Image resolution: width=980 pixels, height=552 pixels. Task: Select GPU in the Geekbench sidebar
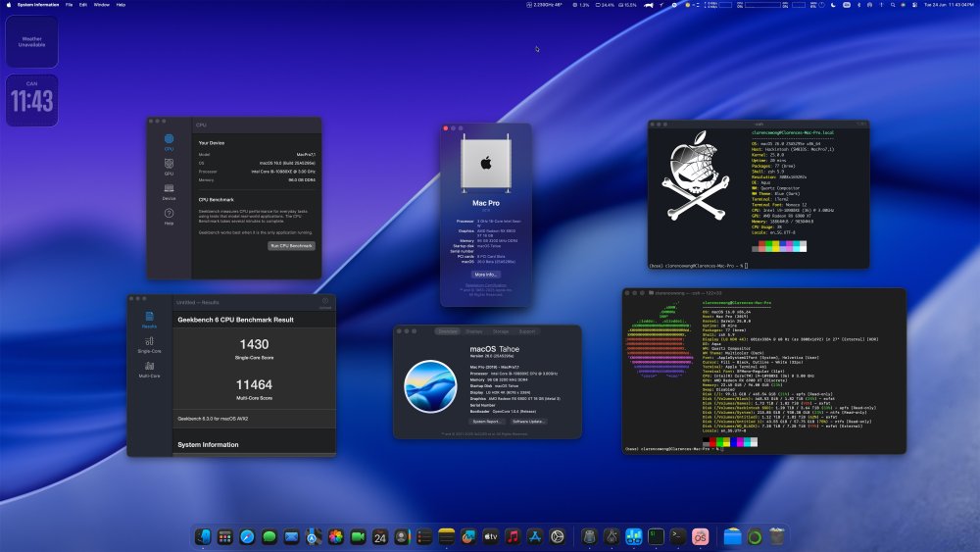pyautogui.click(x=169, y=167)
